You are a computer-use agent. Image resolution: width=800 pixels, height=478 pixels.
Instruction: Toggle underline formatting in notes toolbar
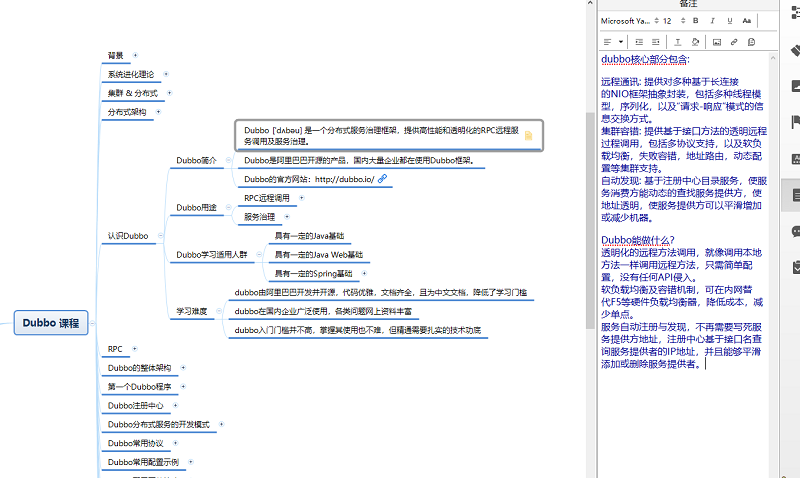tap(730, 21)
